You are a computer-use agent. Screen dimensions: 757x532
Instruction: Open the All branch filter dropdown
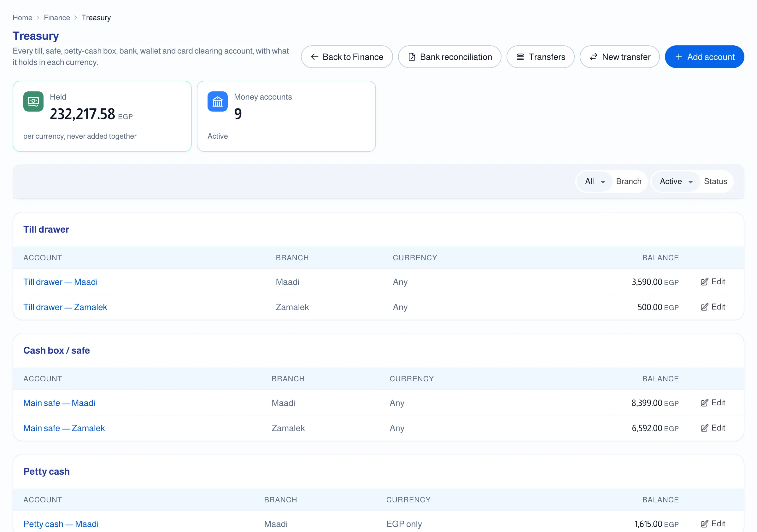tap(595, 182)
